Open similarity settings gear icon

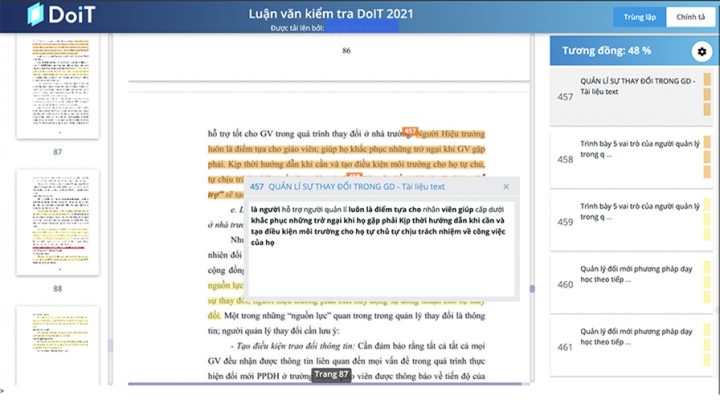click(x=702, y=51)
